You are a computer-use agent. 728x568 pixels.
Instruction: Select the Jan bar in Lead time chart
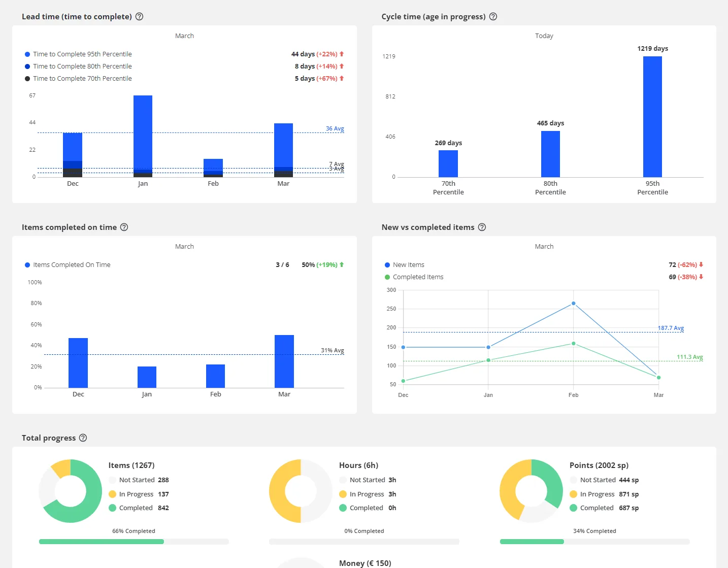tap(143, 136)
